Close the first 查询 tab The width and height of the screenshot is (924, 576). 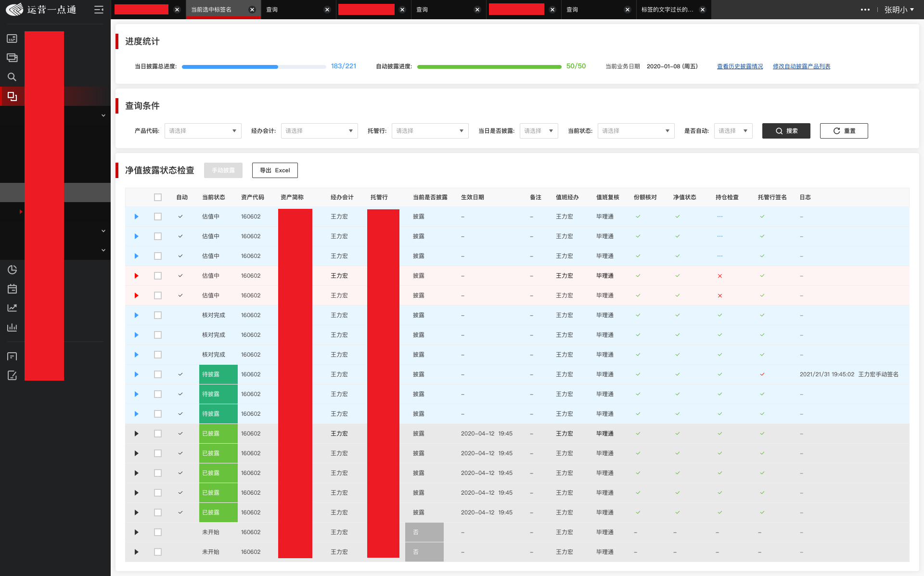coord(327,10)
